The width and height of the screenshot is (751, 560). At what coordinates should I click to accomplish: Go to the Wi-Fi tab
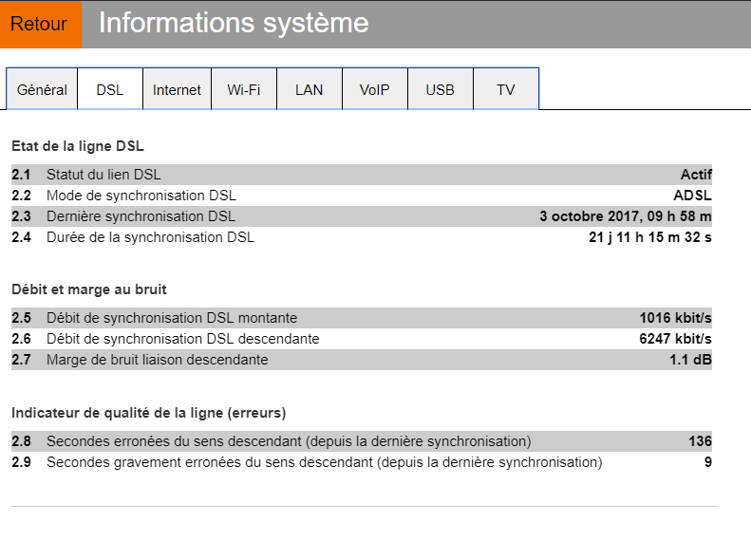[x=243, y=89]
